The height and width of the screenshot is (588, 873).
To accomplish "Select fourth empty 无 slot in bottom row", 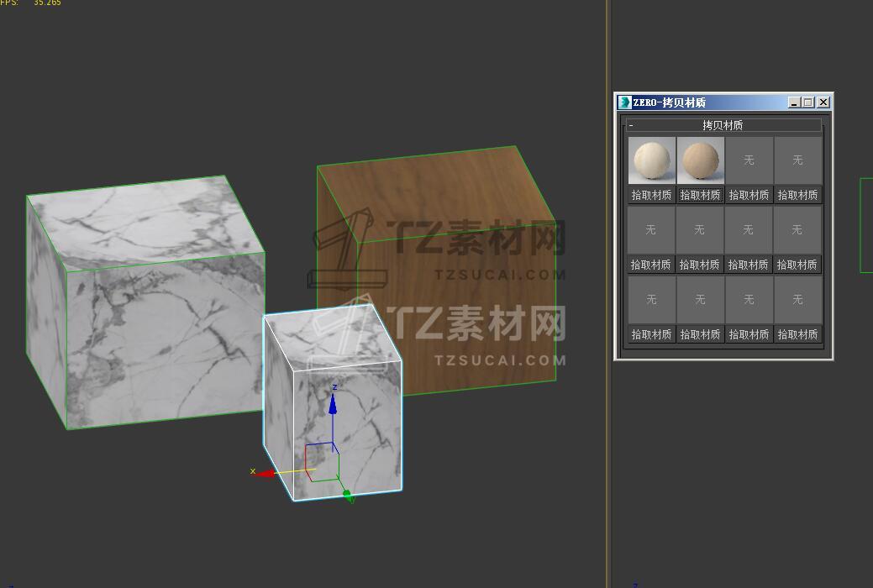I will (798, 300).
